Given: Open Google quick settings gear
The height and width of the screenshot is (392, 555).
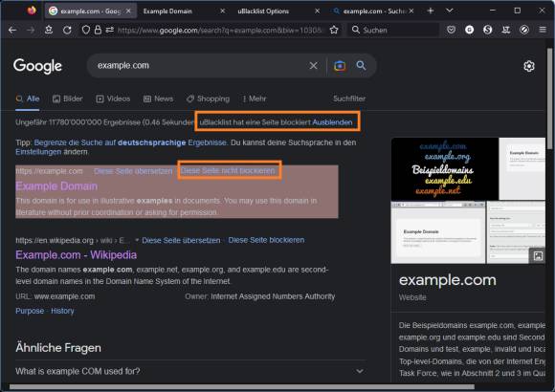Looking at the screenshot, I should pos(529,66).
